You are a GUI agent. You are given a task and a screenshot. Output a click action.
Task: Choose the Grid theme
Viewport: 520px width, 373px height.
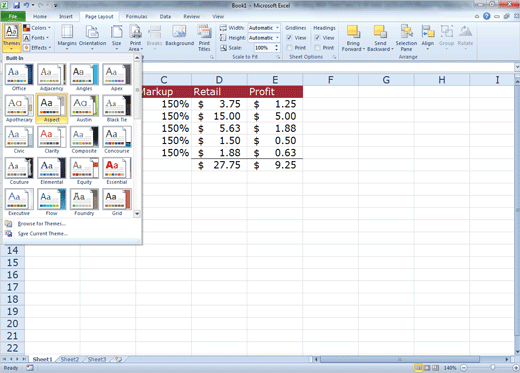[x=117, y=202]
